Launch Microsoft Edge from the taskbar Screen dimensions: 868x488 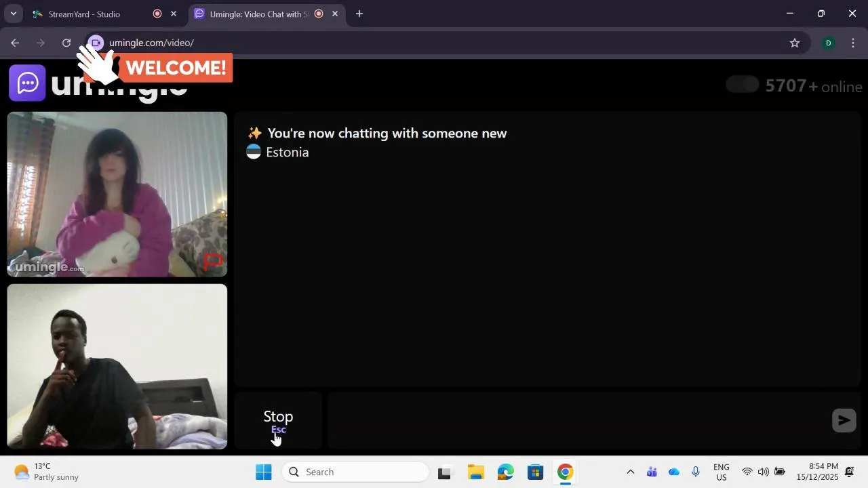point(506,472)
